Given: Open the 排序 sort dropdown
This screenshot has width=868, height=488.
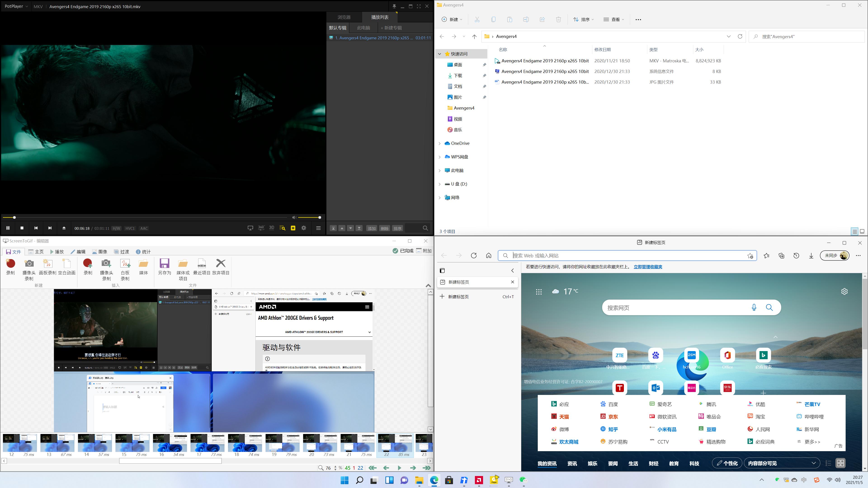Looking at the screenshot, I should click(x=584, y=19).
